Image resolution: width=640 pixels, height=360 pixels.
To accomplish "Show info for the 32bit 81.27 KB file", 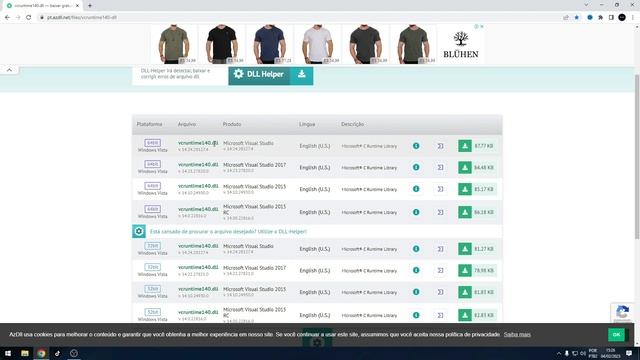I will pos(416,249).
